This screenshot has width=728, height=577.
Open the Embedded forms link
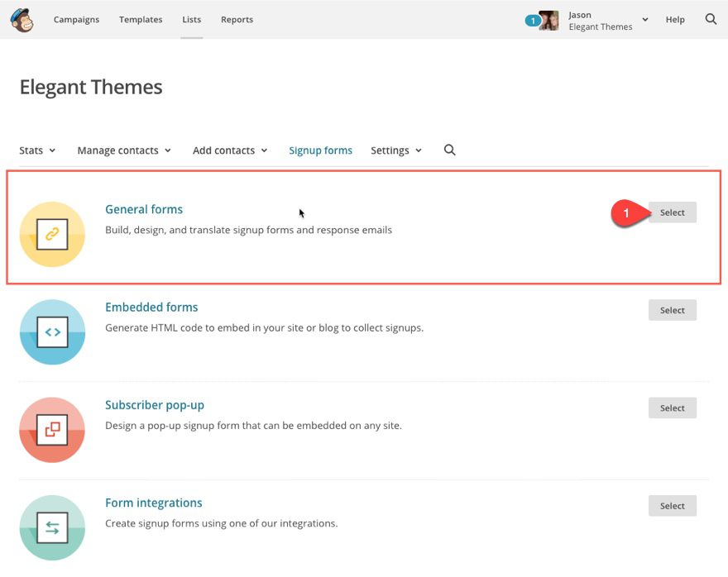click(151, 307)
